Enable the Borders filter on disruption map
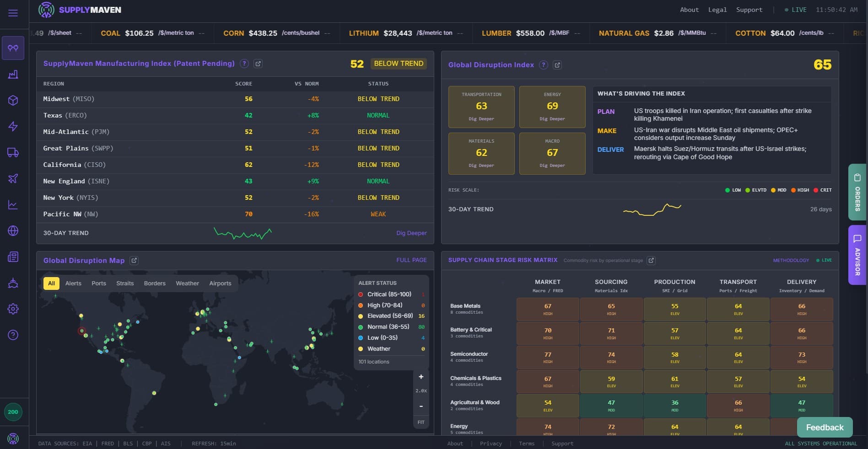This screenshot has height=449, width=868. click(154, 283)
